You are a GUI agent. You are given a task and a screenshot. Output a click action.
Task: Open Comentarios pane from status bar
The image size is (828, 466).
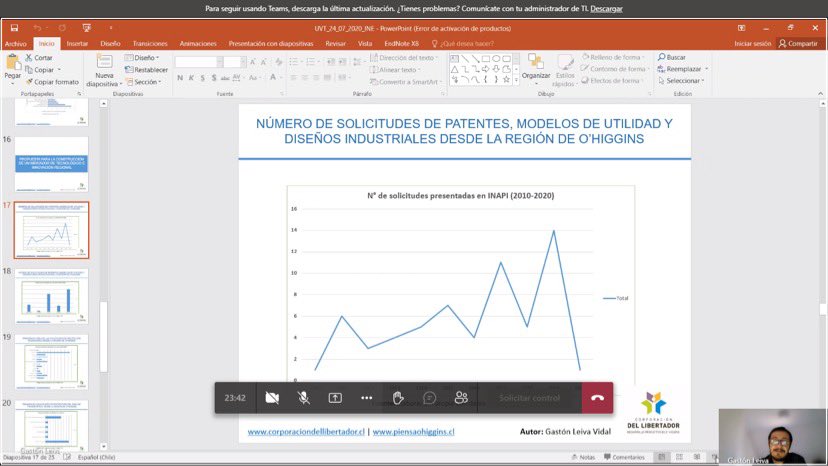pyautogui.click(x=624, y=457)
